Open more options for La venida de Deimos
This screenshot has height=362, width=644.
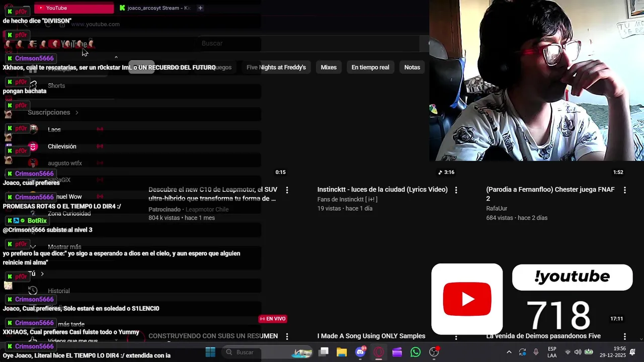(625, 336)
